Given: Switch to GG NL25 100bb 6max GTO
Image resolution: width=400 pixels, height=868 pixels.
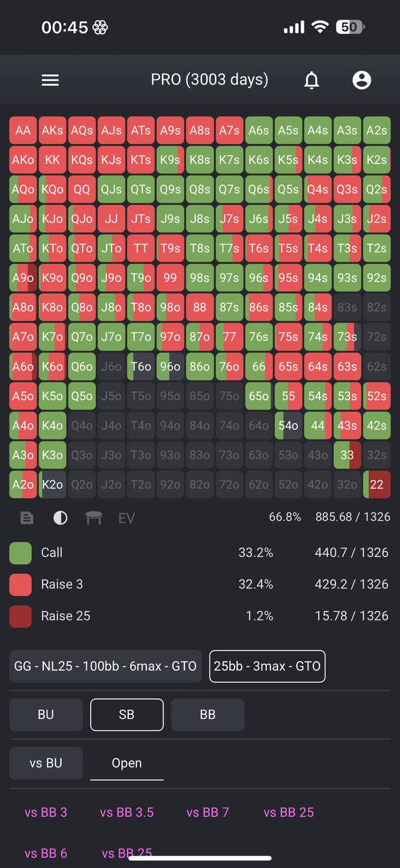Looking at the screenshot, I should 106,666.
